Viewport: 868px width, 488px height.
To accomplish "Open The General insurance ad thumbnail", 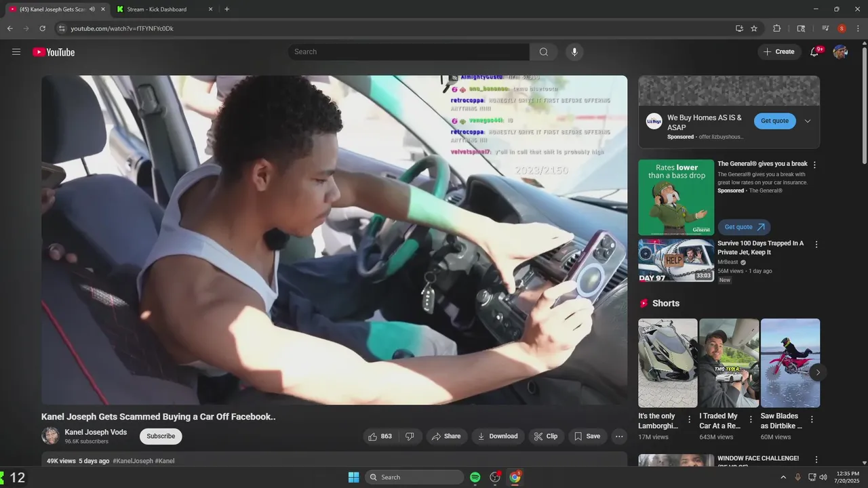I will point(676,197).
